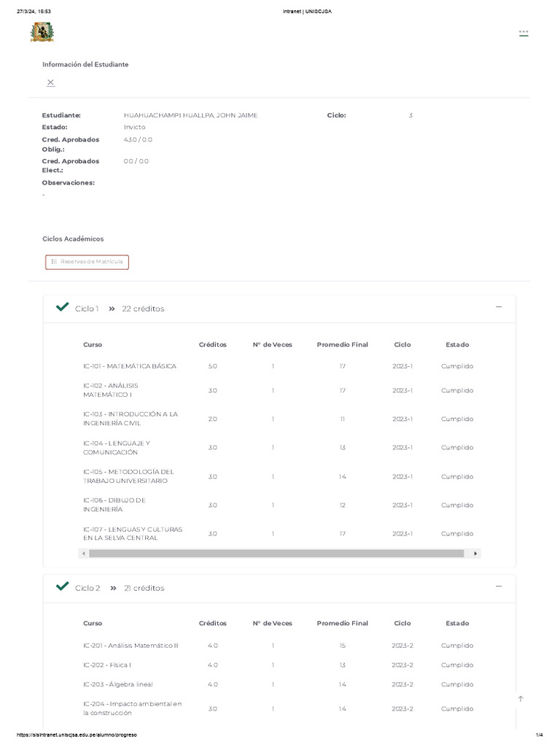The image size is (560, 747).
Task: Click the Ciclo 2 double-chevron icon
Action: pos(113,588)
